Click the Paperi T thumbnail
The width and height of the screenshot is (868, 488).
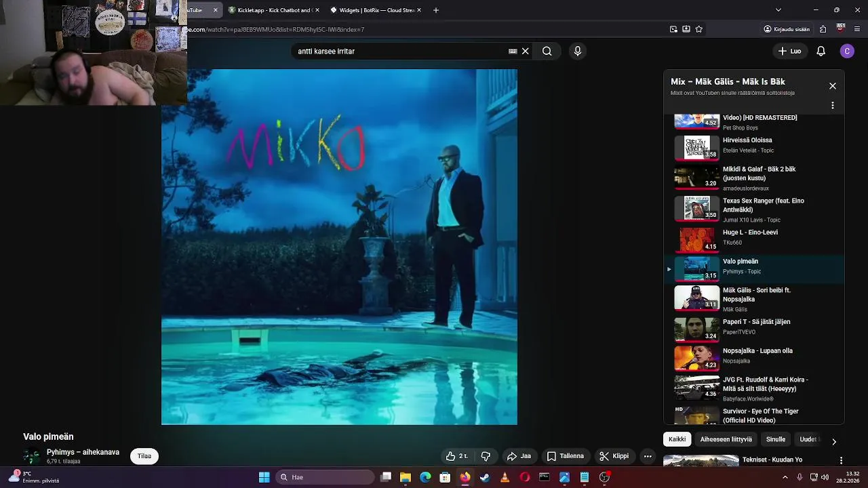coord(696,329)
